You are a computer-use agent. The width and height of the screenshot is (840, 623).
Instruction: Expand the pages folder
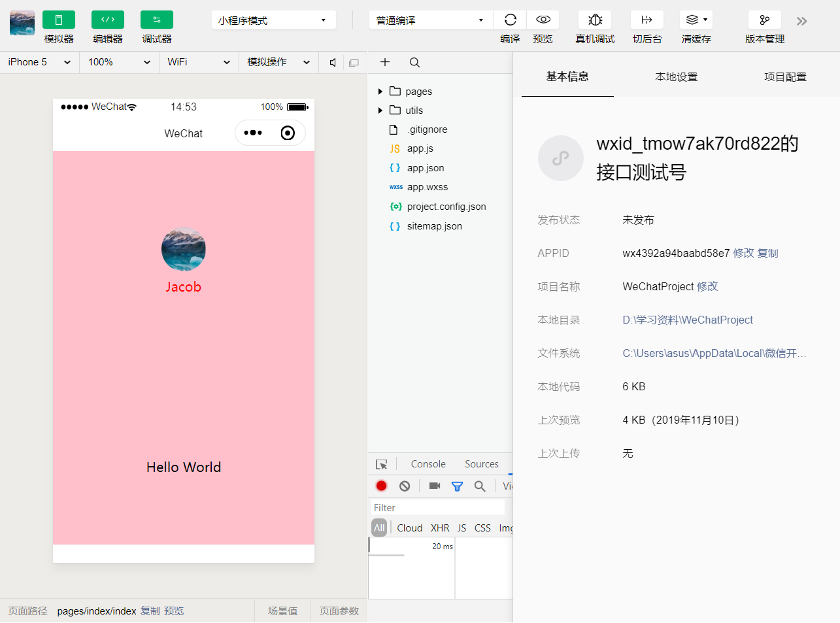380,92
